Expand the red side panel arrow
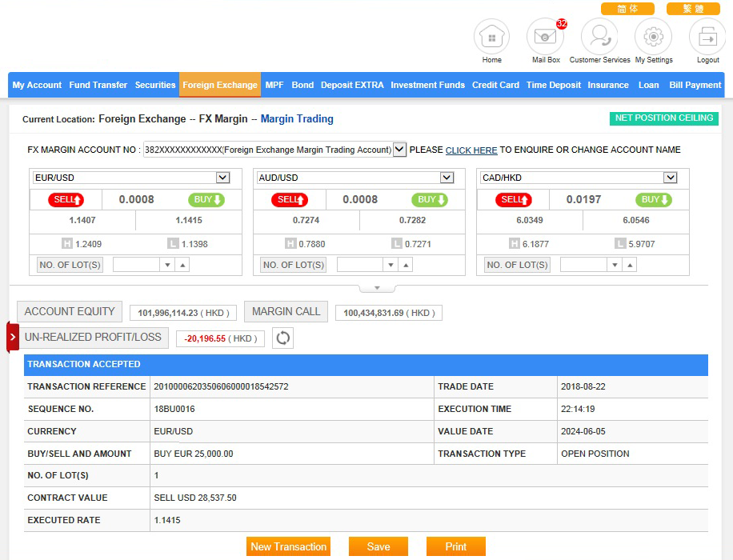Image resolution: width=733 pixels, height=560 pixels. click(x=12, y=337)
